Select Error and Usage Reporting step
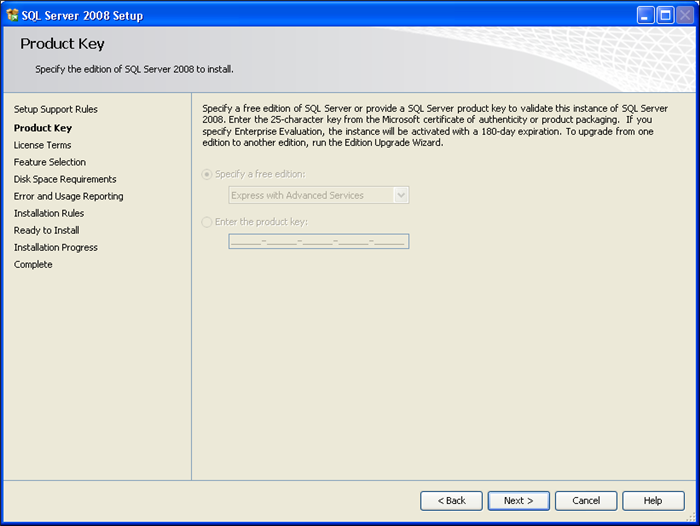 click(x=69, y=196)
